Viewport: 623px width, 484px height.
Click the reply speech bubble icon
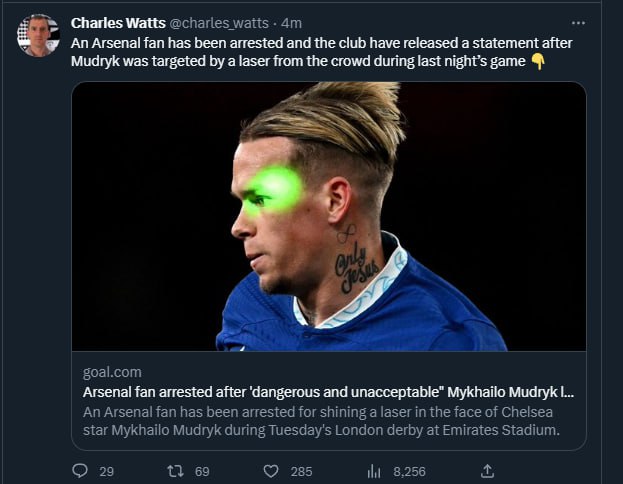tap(80, 470)
